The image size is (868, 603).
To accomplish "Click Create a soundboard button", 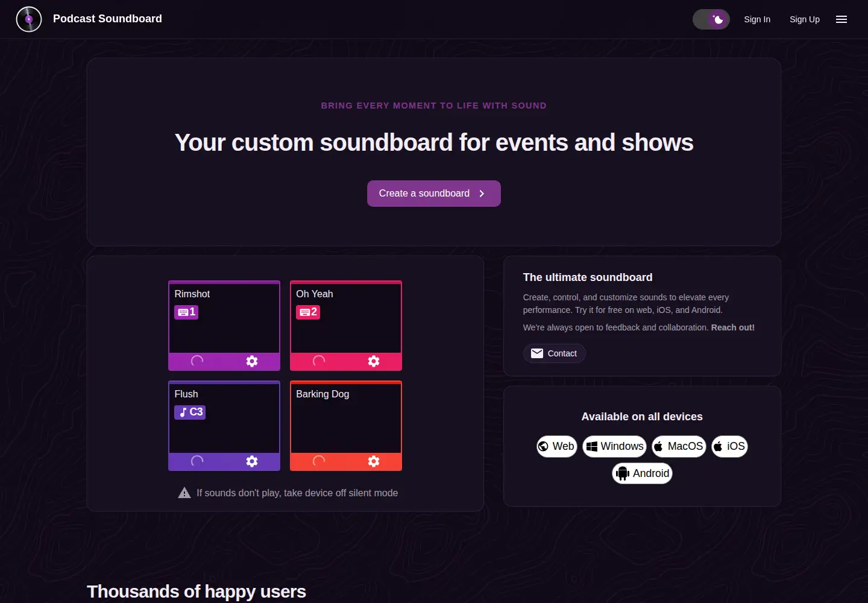I will 434,194.
